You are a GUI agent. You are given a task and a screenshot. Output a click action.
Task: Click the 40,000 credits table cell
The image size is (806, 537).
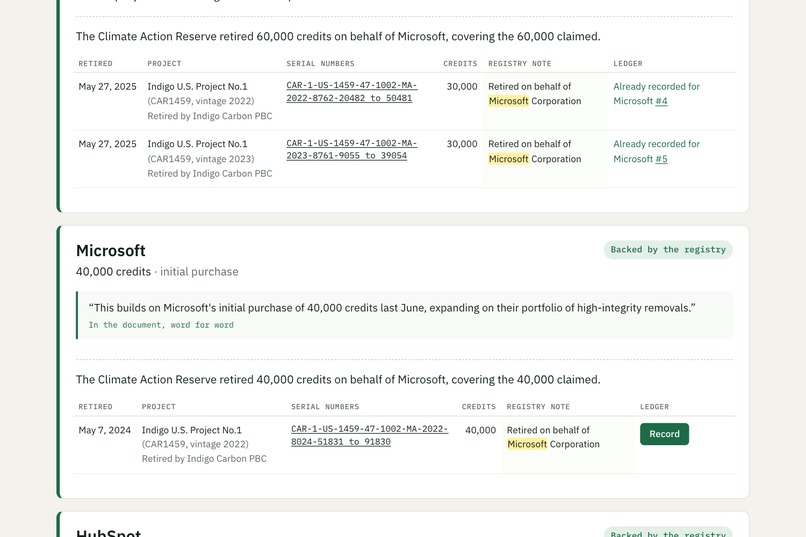(481, 430)
